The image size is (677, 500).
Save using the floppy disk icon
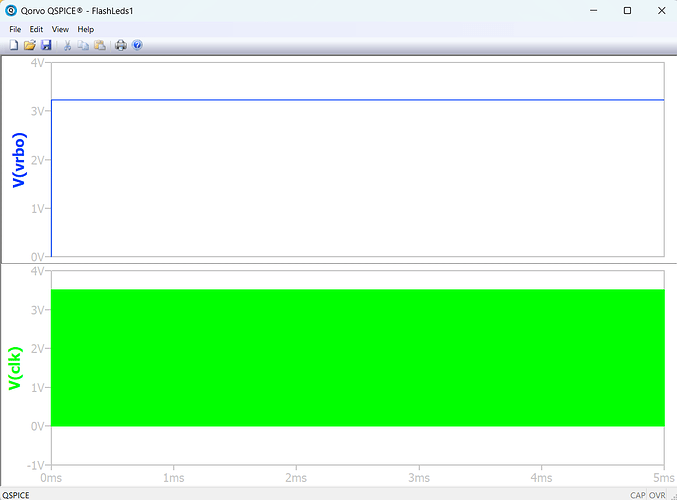point(46,45)
